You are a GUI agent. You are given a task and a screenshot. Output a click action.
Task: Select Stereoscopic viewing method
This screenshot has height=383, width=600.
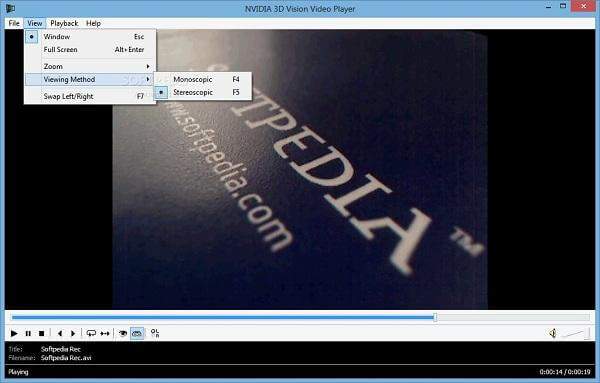(x=203, y=93)
